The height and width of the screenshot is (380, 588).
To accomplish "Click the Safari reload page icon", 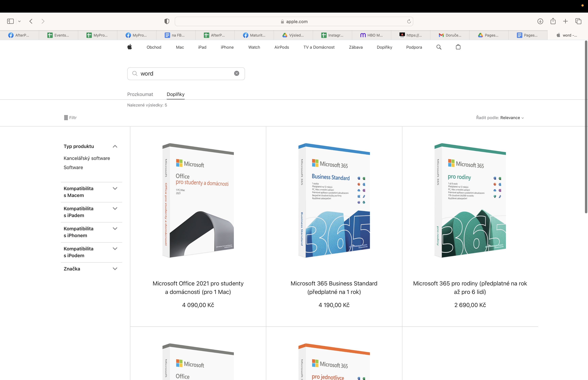I will click(x=409, y=21).
